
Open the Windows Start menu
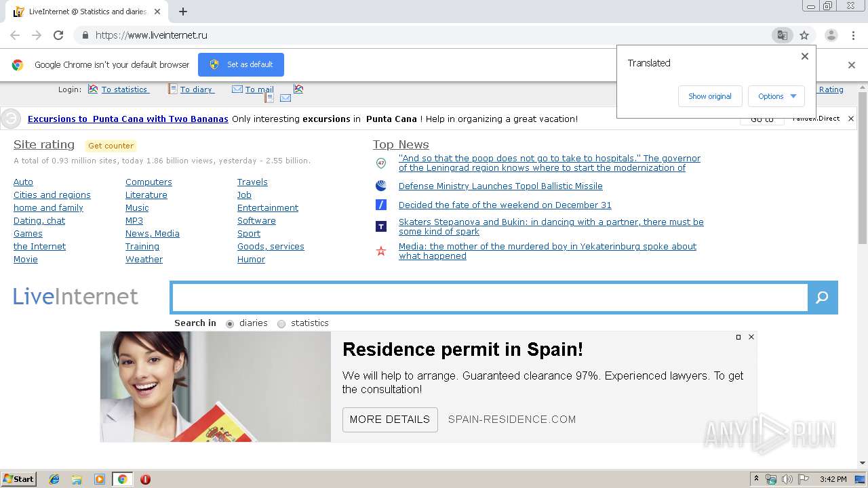click(19, 479)
